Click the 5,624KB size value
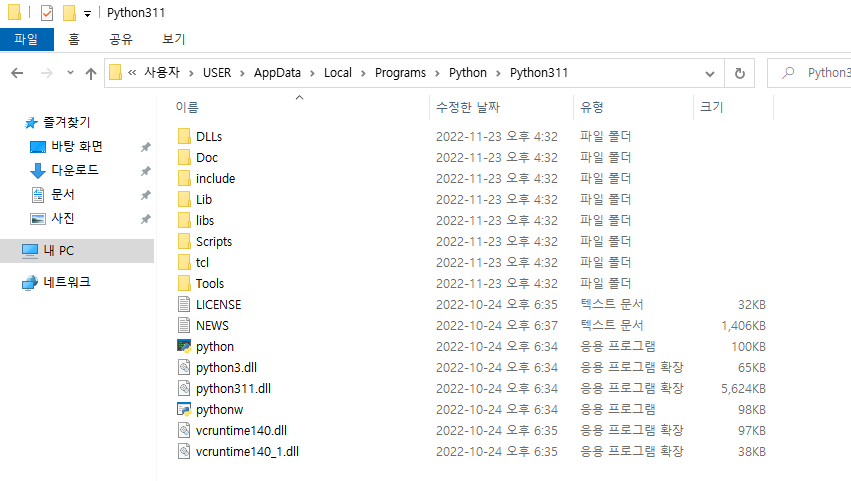 click(744, 389)
